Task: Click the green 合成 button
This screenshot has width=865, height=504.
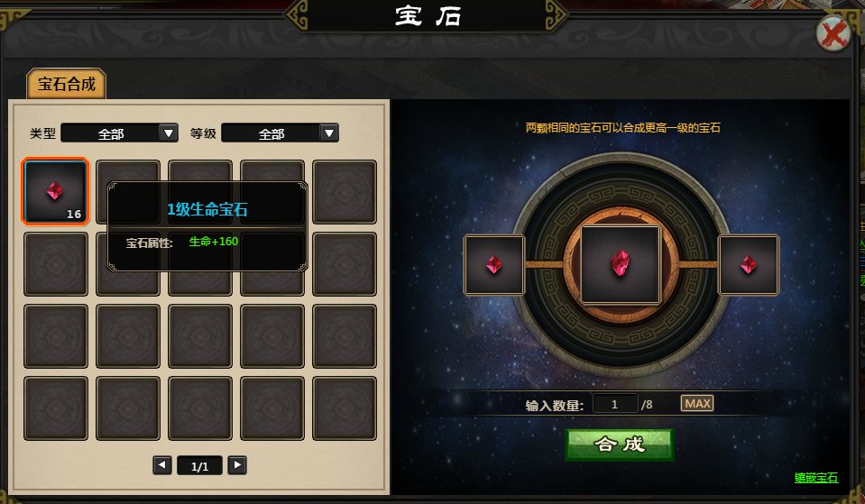Action: click(620, 444)
